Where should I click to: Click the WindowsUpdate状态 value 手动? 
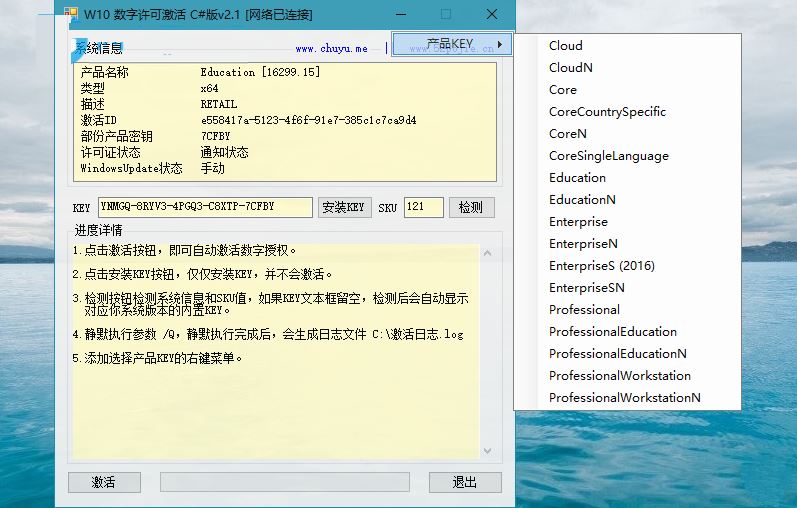tap(212, 168)
